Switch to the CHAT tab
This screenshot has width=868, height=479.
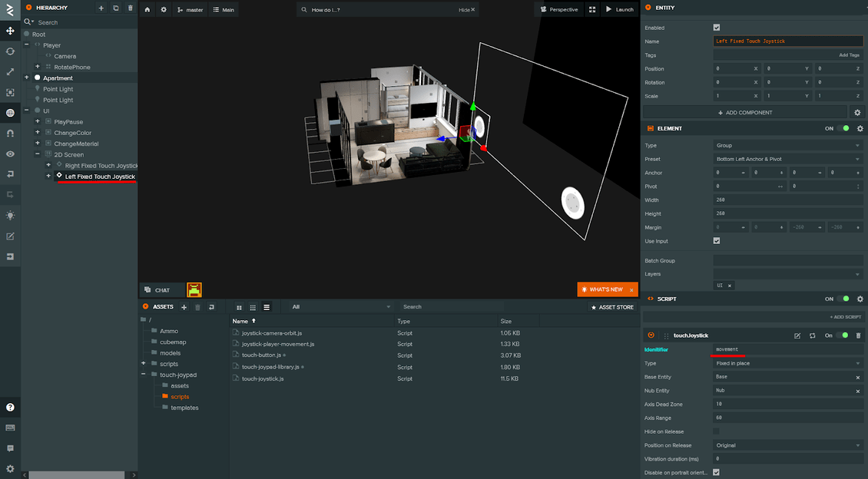[161, 289]
